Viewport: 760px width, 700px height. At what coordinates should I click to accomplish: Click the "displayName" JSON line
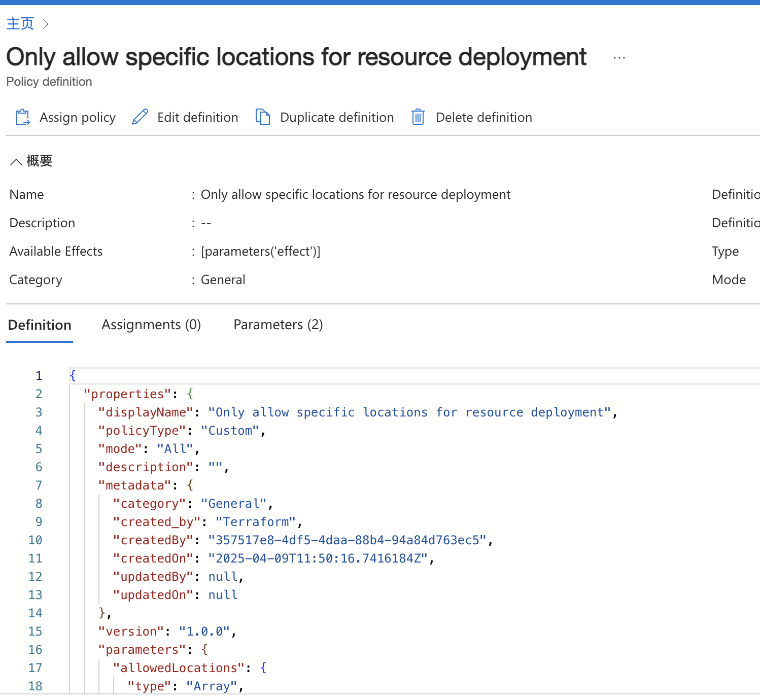pyautogui.click(x=358, y=412)
